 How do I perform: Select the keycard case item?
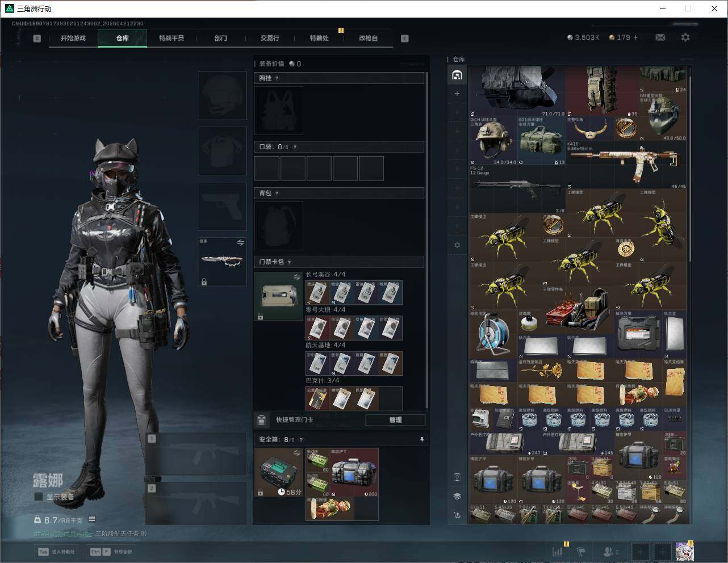pyautogui.click(x=279, y=296)
